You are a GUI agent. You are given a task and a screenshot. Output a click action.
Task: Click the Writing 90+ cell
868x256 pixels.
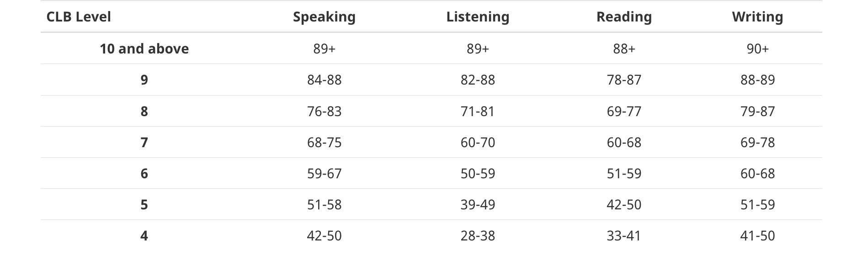point(757,48)
